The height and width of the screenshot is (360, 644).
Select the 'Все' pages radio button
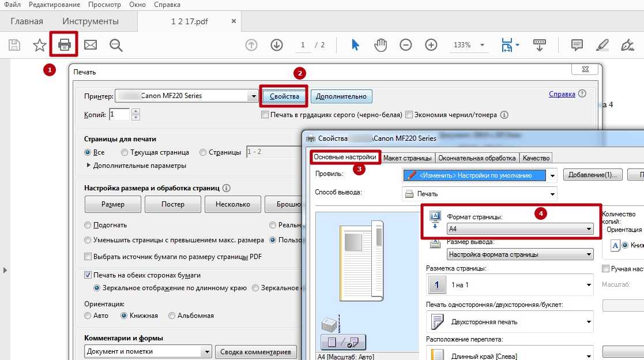pyautogui.click(x=88, y=152)
